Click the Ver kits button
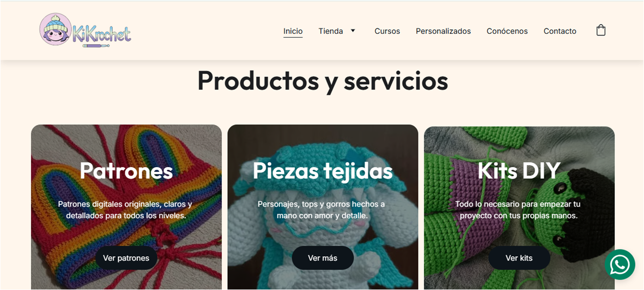Viewport: 644px width, 290px height. click(x=519, y=258)
